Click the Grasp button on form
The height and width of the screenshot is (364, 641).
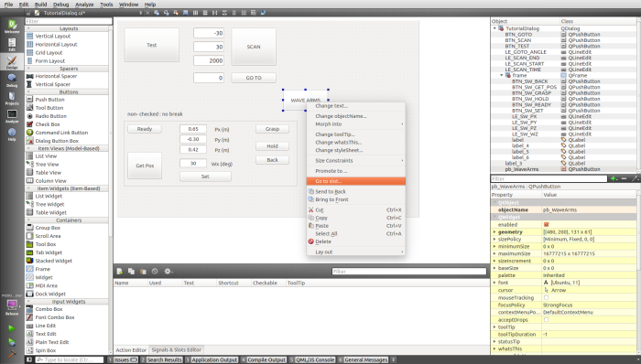[272, 129]
